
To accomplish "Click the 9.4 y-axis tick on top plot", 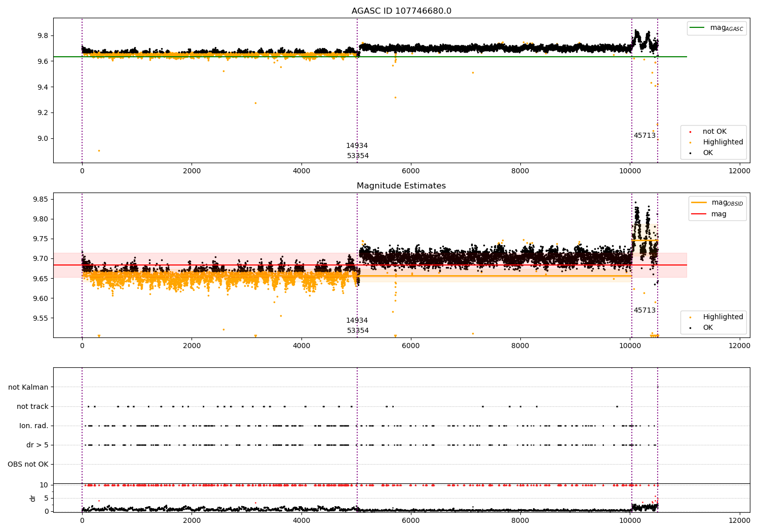I will point(42,87).
